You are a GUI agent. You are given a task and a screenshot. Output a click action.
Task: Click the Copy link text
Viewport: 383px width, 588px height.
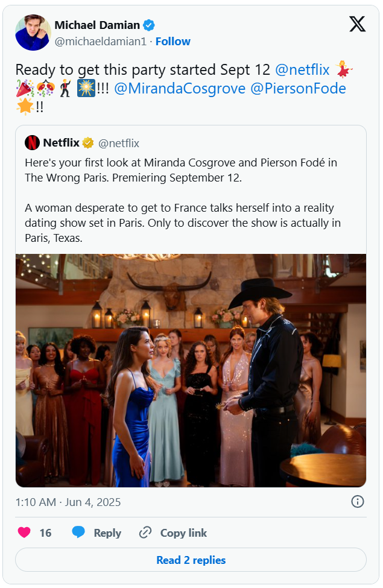[183, 533]
